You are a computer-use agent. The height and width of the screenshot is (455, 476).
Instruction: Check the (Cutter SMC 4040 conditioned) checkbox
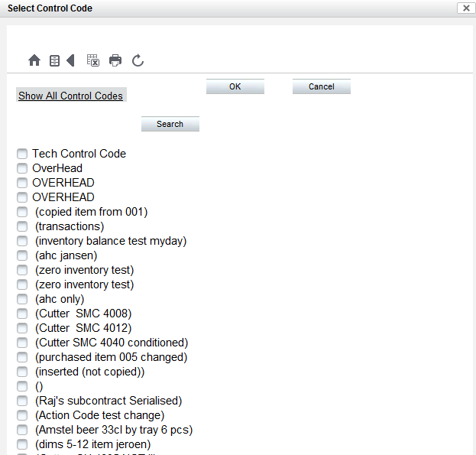(x=22, y=343)
